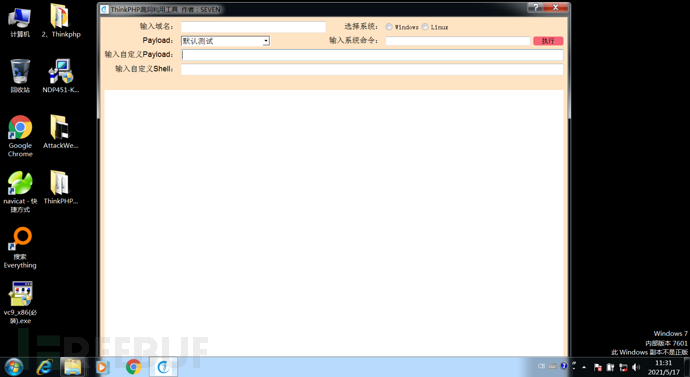Close the ThinkPHP exploit tool window
690x377 pixels.
pyautogui.click(x=555, y=7)
